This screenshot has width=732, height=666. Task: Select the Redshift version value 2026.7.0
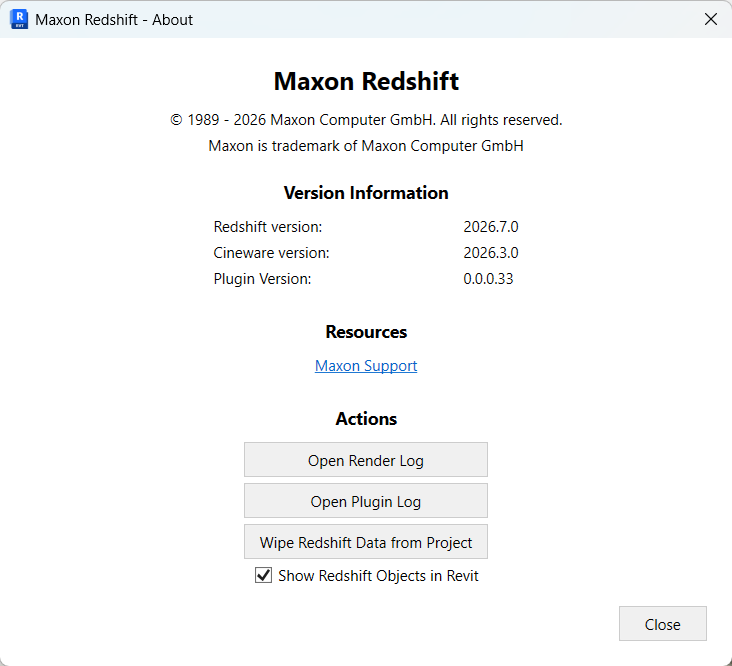tap(491, 227)
